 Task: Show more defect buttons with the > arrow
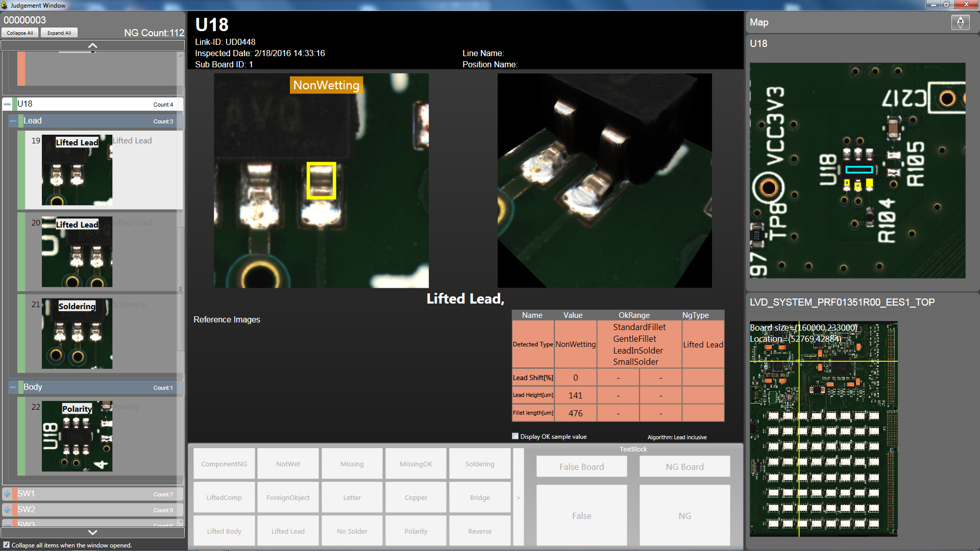(x=519, y=497)
